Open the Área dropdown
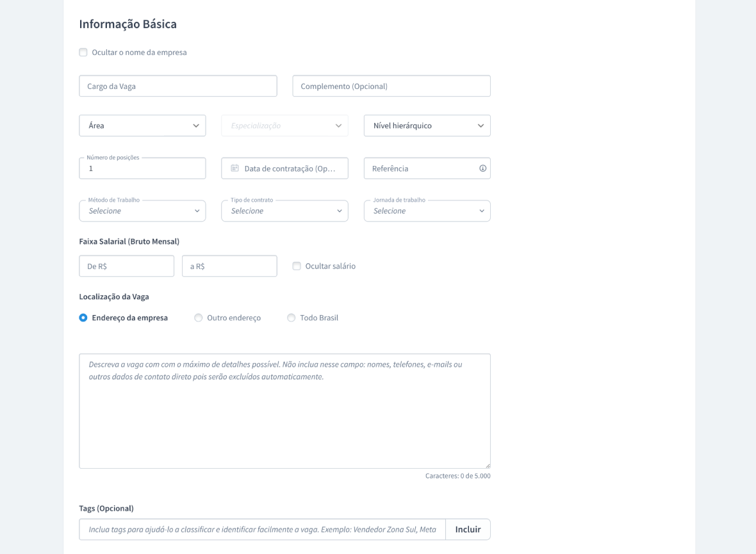Image resolution: width=756 pixels, height=554 pixels. click(142, 126)
